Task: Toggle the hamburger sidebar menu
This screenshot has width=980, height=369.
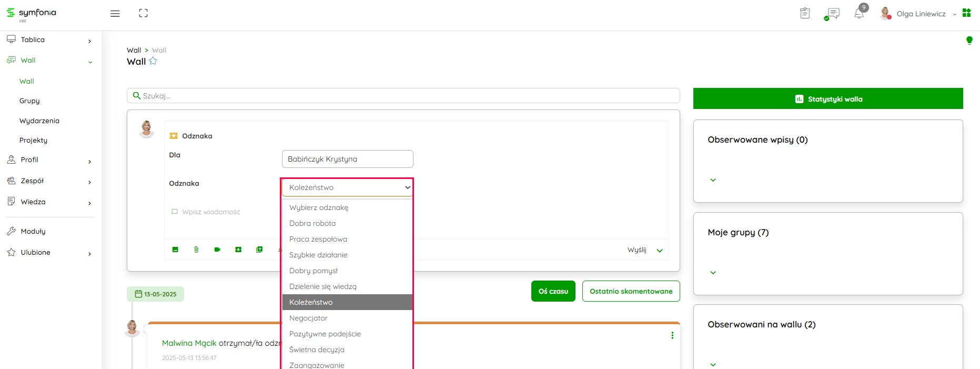Action: (x=115, y=14)
